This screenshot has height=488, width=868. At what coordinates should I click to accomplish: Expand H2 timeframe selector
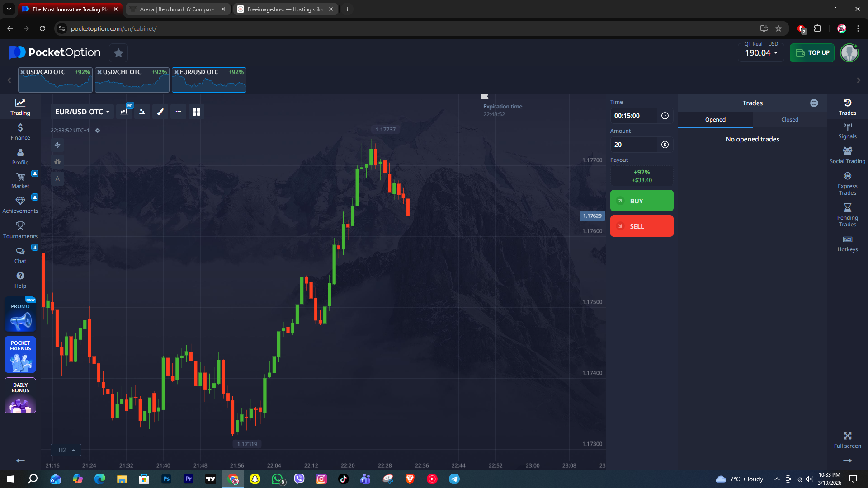tap(66, 450)
